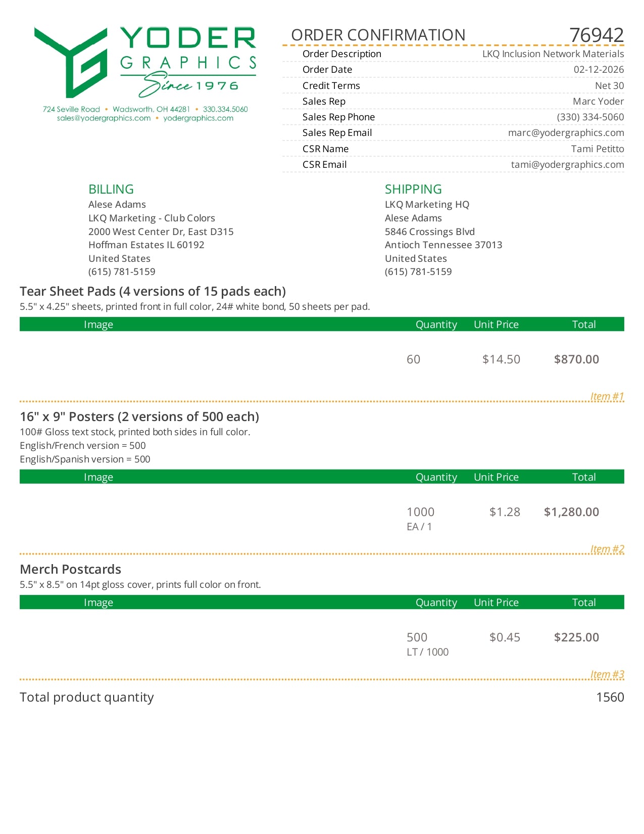Click the 16" x 9" Posters item title
The height and width of the screenshot is (834, 644).
(x=139, y=417)
